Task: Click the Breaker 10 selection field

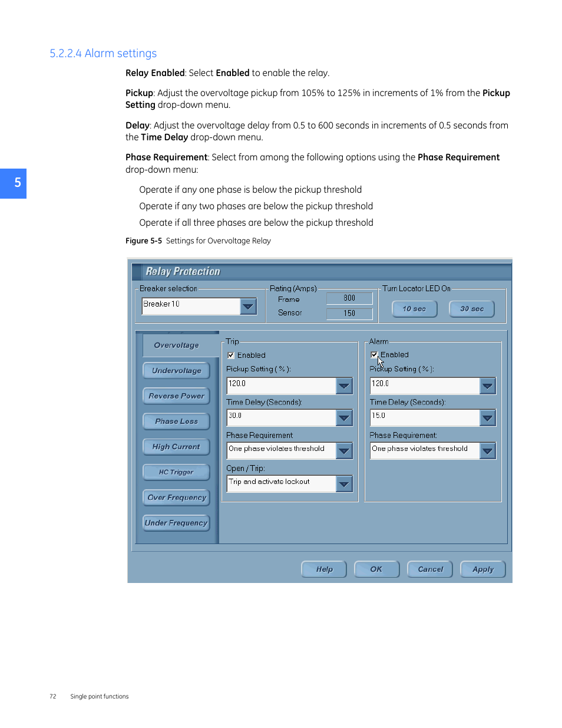Action: click(191, 307)
